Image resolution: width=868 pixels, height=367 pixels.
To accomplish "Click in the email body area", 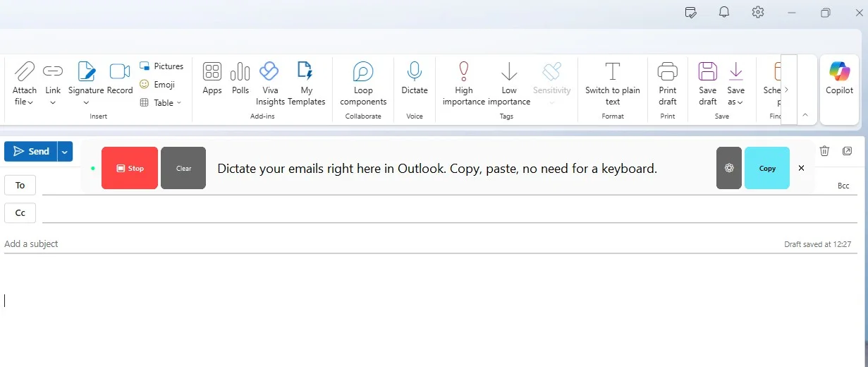I will coord(430,311).
